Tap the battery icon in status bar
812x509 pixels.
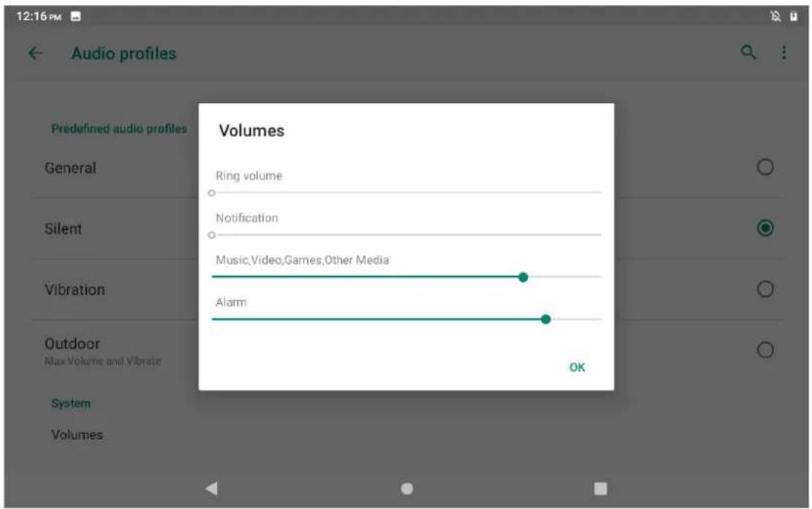click(x=793, y=16)
